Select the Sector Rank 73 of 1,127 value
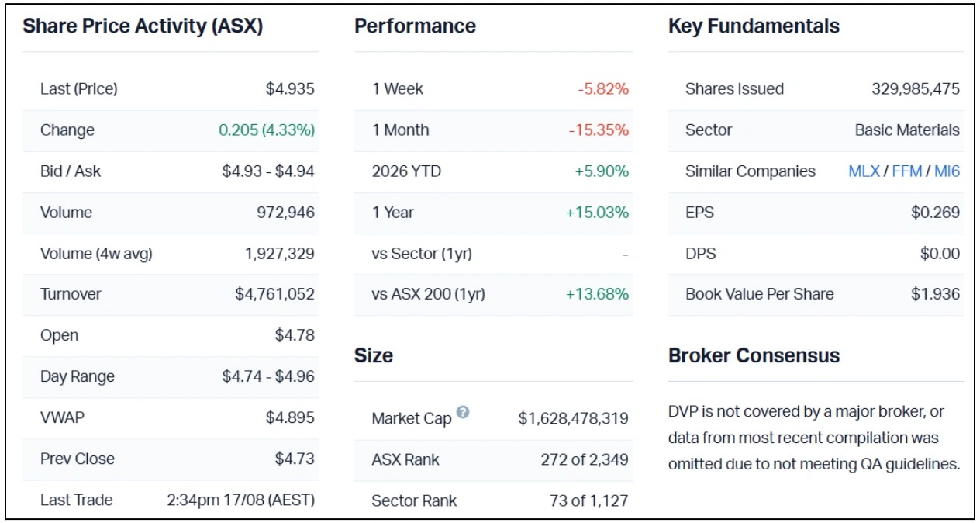Viewport: 980px width, 523px height. [x=588, y=500]
